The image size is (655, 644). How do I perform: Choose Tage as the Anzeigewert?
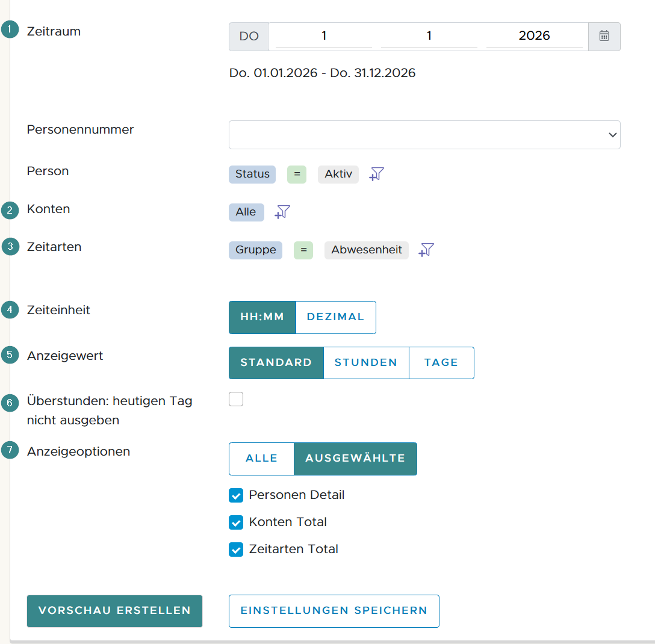(441, 363)
